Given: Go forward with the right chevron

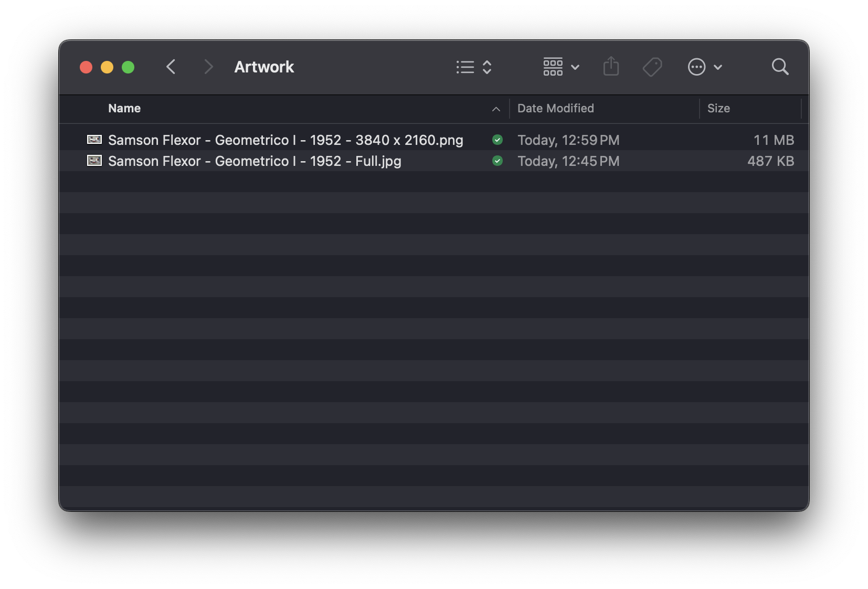Looking at the screenshot, I should (x=208, y=67).
